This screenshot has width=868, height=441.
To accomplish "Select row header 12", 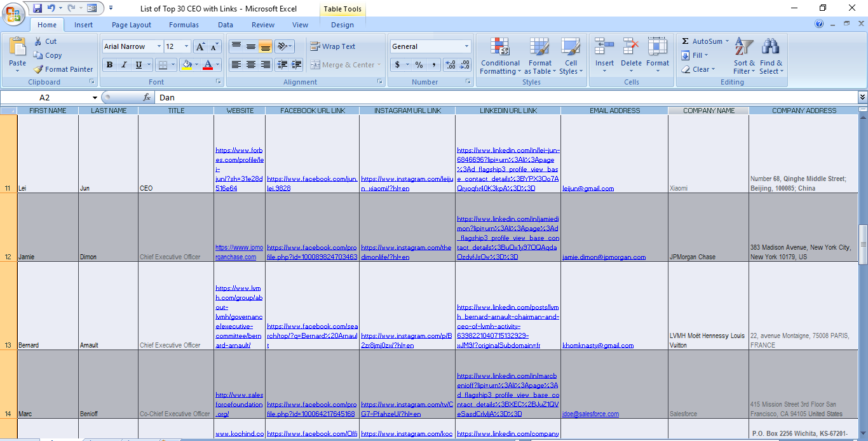I will pos(8,227).
